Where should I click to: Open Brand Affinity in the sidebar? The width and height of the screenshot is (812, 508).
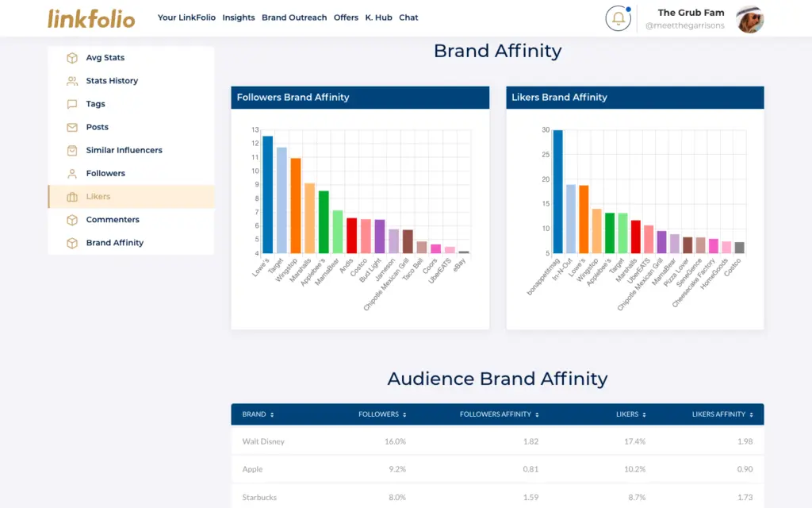pyautogui.click(x=115, y=243)
